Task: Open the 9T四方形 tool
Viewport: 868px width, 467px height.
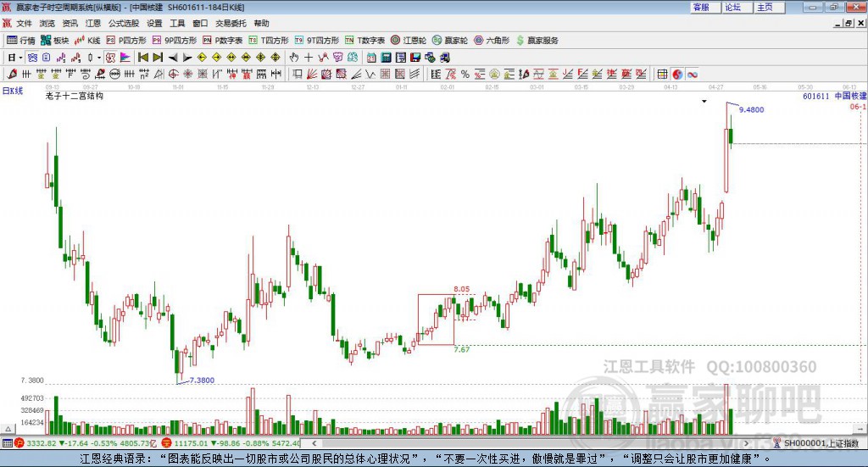Action: point(317,41)
